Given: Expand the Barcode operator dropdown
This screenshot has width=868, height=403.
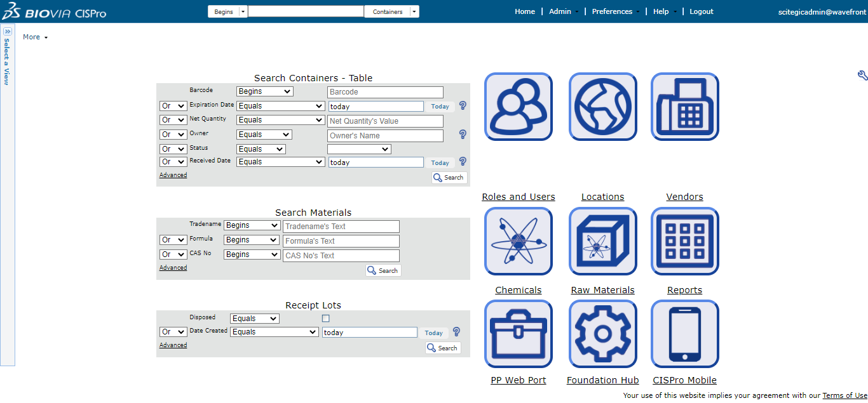Looking at the screenshot, I should pos(264,92).
